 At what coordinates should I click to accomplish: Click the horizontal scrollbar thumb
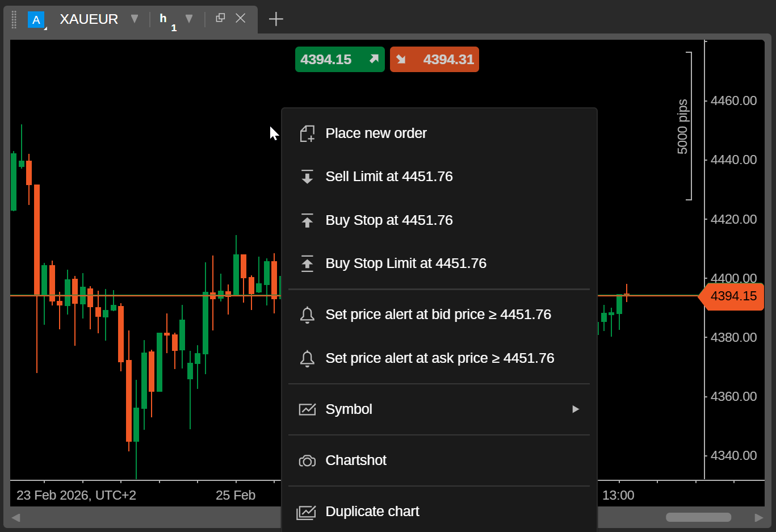pos(698,517)
